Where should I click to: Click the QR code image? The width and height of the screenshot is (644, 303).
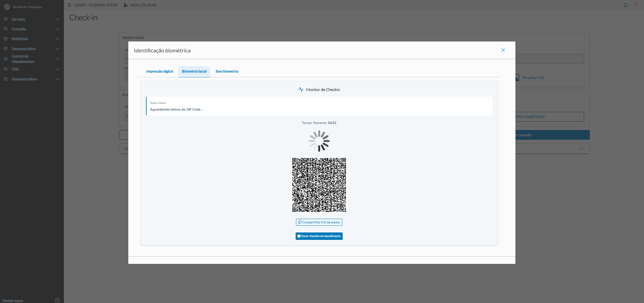tap(319, 185)
